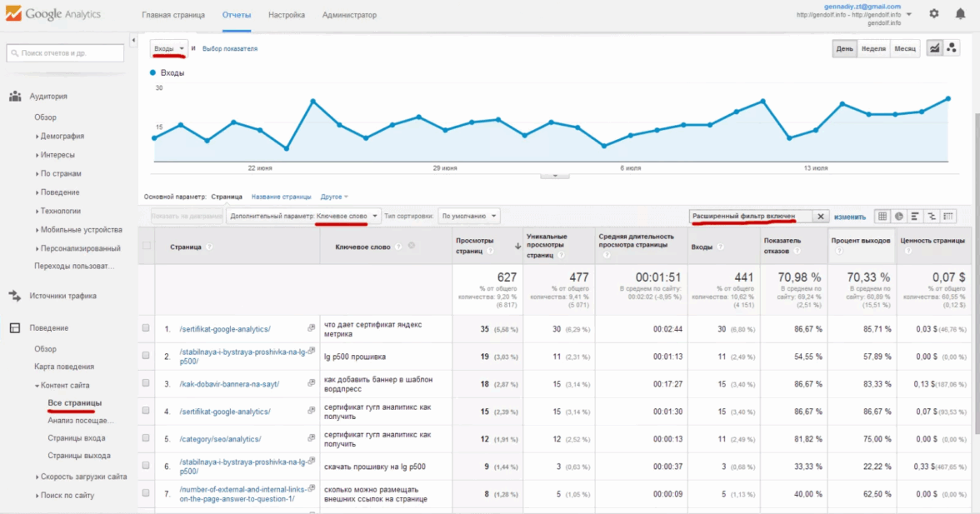980x514 pixels.
Task: Switch to line chart view icon
Action: [934, 48]
